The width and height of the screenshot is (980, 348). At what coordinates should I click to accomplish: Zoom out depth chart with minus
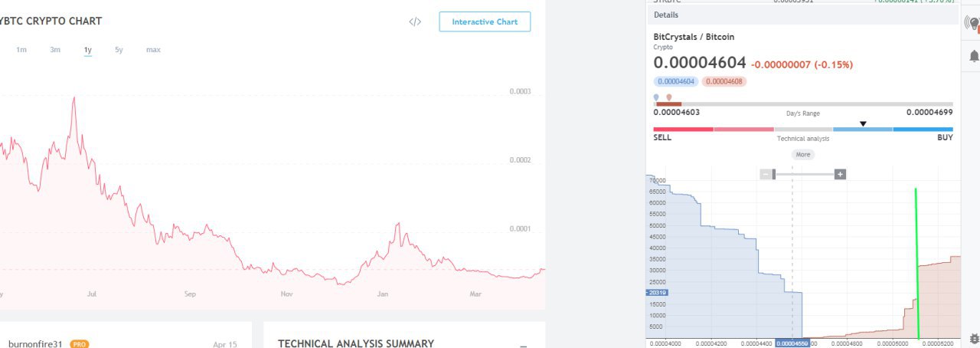tap(765, 174)
